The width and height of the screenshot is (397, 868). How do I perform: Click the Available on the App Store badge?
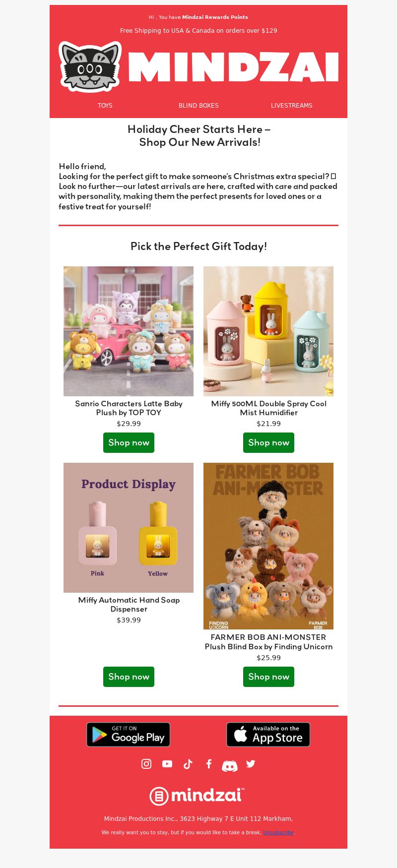268,735
